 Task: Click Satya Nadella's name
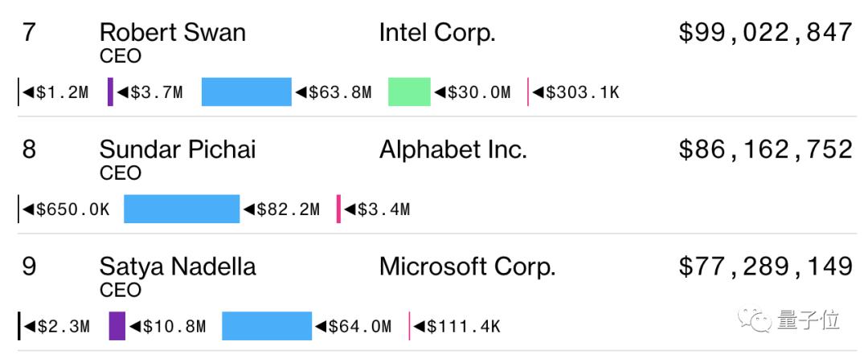click(178, 266)
